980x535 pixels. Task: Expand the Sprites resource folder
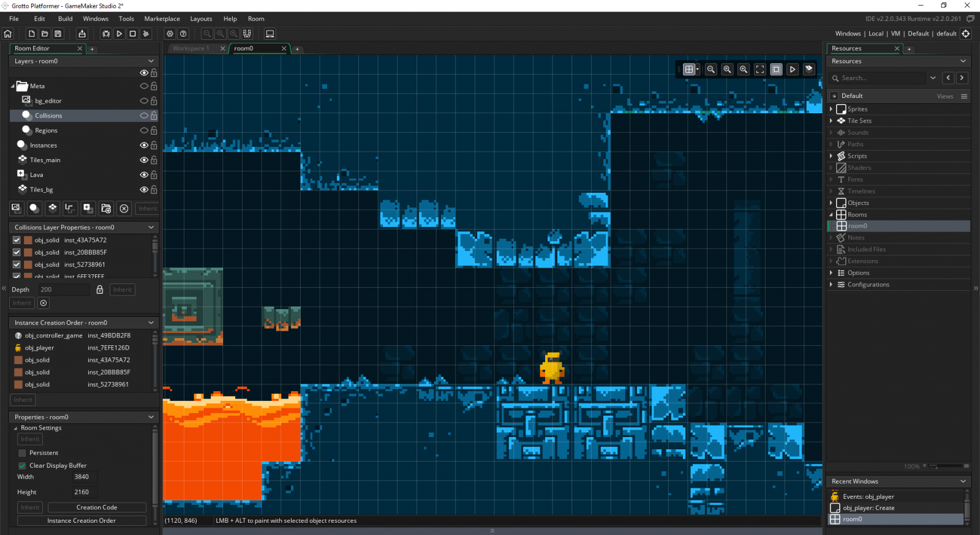pyautogui.click(x=831, y=109)
